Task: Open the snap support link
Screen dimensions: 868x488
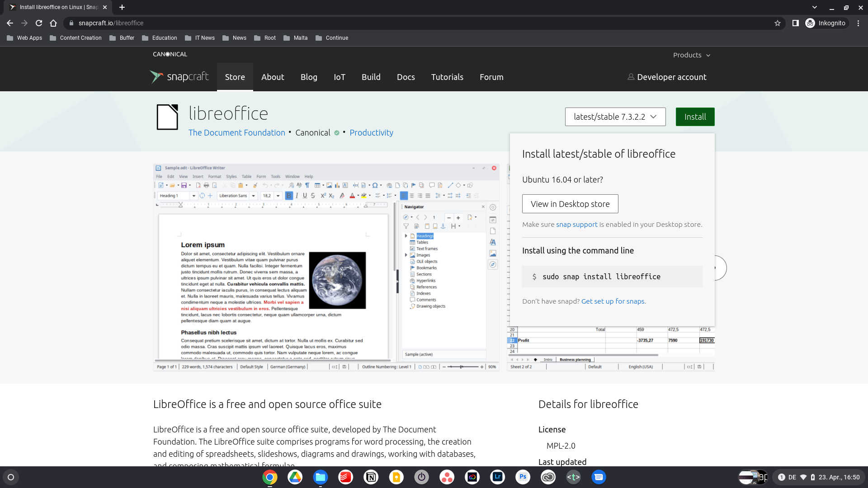Action: (x=576, y=225)
